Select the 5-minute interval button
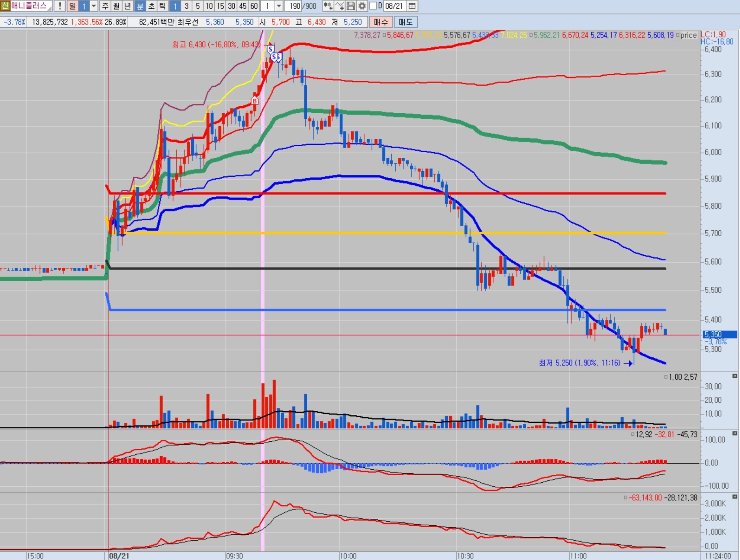Screen dimensions: 740x560 tap(198, 6)
